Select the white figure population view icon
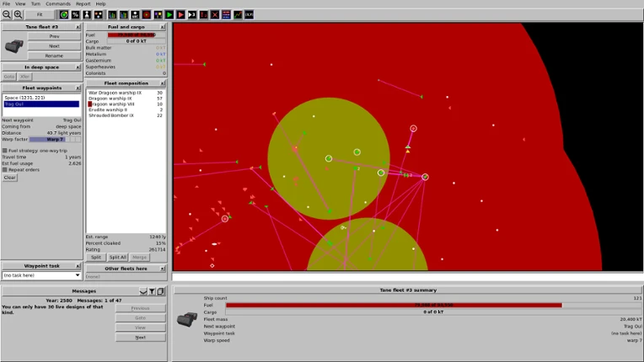The height and width of the screenshot is (362, 644). tap(87, 15)
